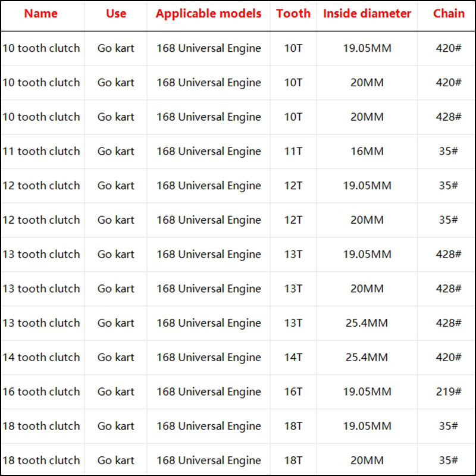
Task: Select the 219# chain cell
Action: [449, 392]
